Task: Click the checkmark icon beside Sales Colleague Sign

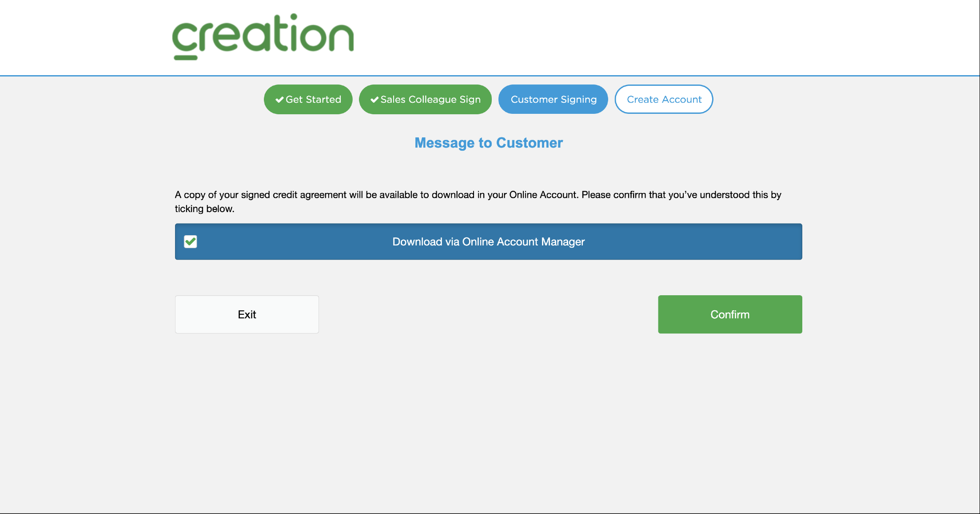Action: pos(374,100)
